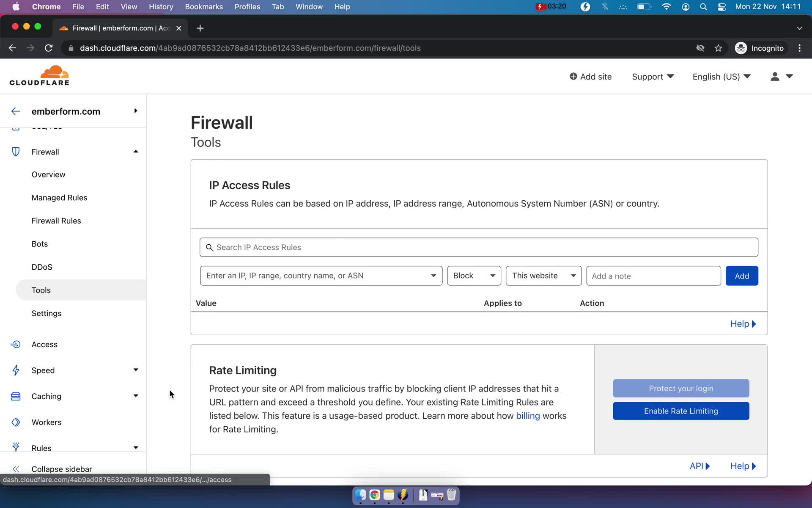Click the billing hyperlink in Rate Limiting
The image size is (812, 508).
click(527, 416)
